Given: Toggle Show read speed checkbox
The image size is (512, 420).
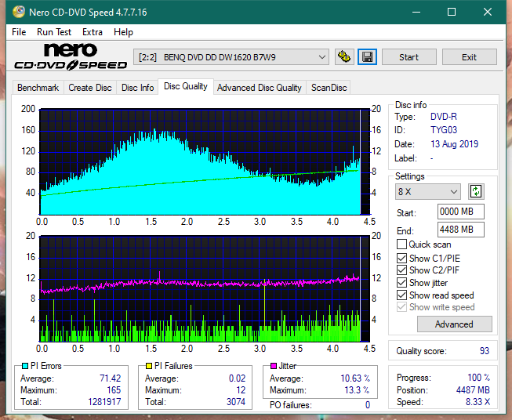Looking at the screenshot, I should 401,295.
